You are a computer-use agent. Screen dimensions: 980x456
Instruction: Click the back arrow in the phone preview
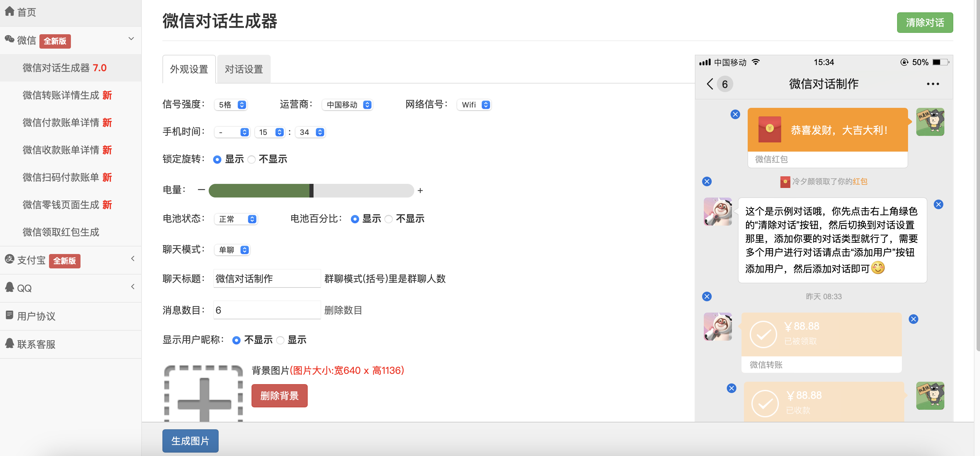coord(710,84)
